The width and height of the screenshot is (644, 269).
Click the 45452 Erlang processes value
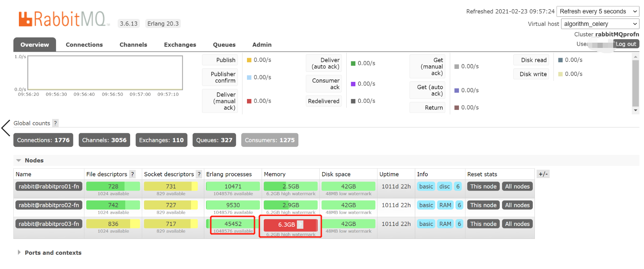233,224
